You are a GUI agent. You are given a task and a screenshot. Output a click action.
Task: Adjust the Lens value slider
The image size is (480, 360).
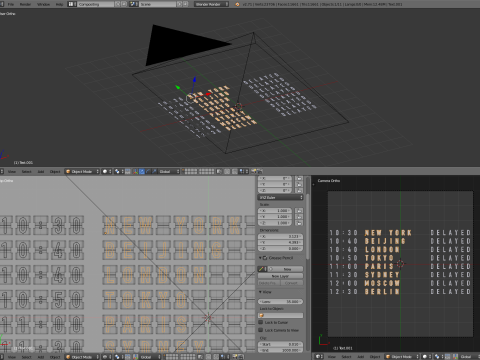[x=281, y=301]
